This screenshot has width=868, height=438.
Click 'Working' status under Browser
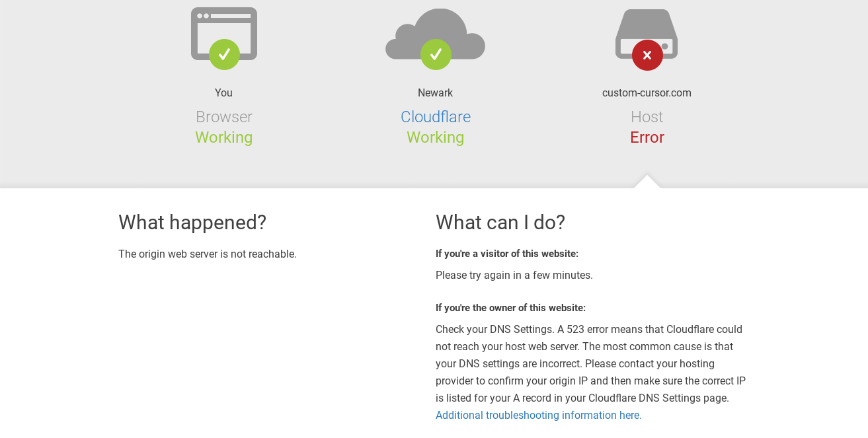[x=224, y=137]
